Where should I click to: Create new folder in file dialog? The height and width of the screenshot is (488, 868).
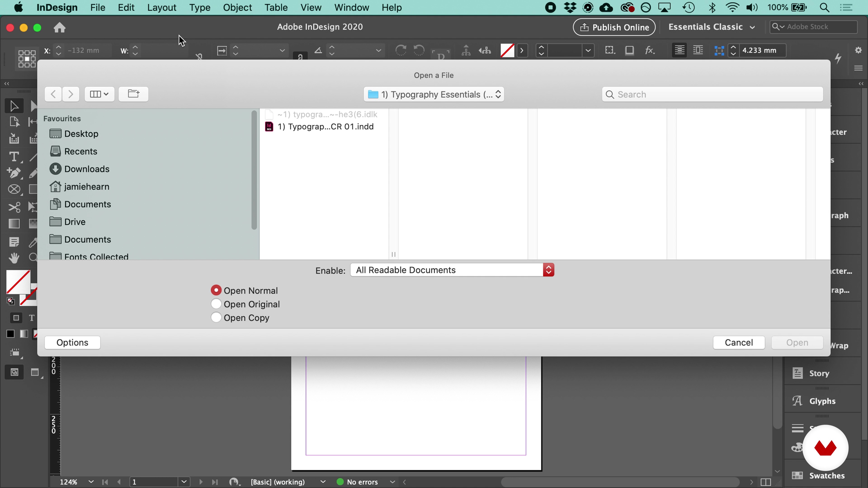133,94
